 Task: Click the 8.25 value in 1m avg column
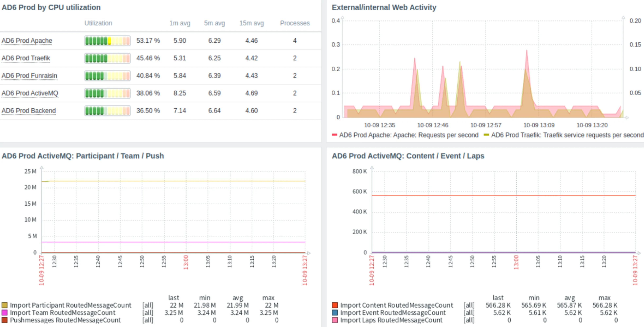pyautogui.click(x=180, y=93)
